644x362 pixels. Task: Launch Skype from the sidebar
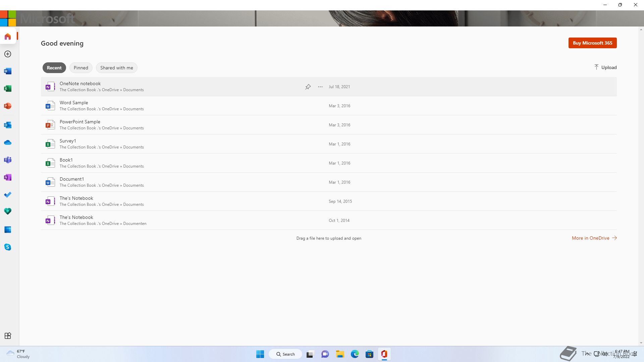[x=8, y=247]
